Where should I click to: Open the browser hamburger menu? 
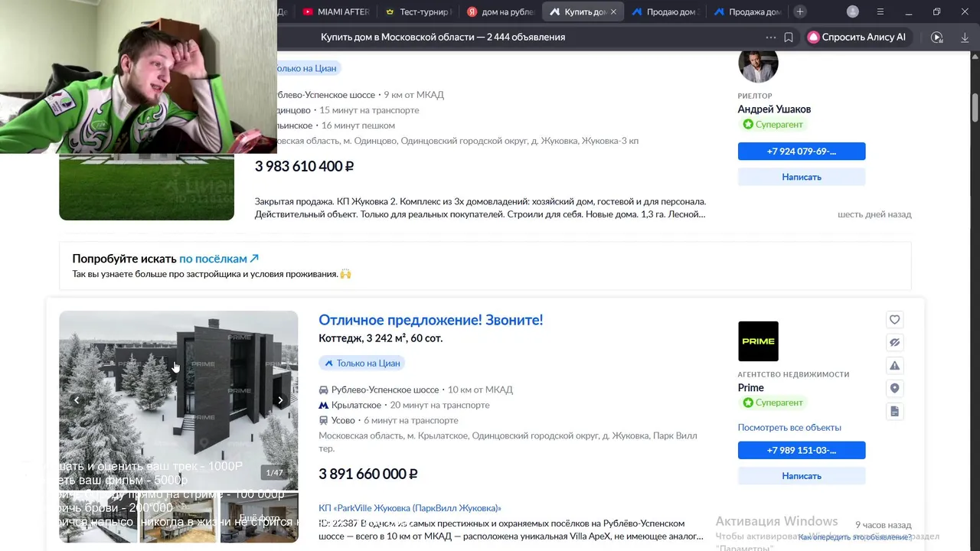click(880, 11)
